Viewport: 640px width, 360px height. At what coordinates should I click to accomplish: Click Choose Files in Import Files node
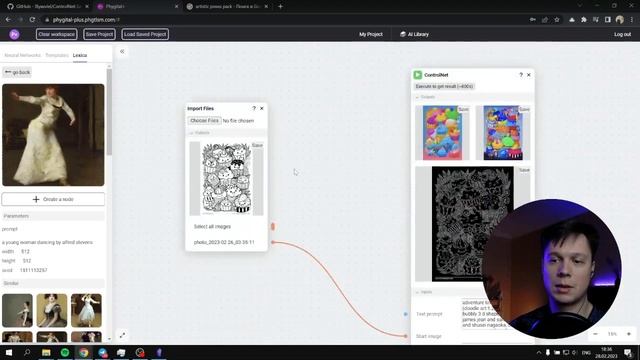(204, 121)
